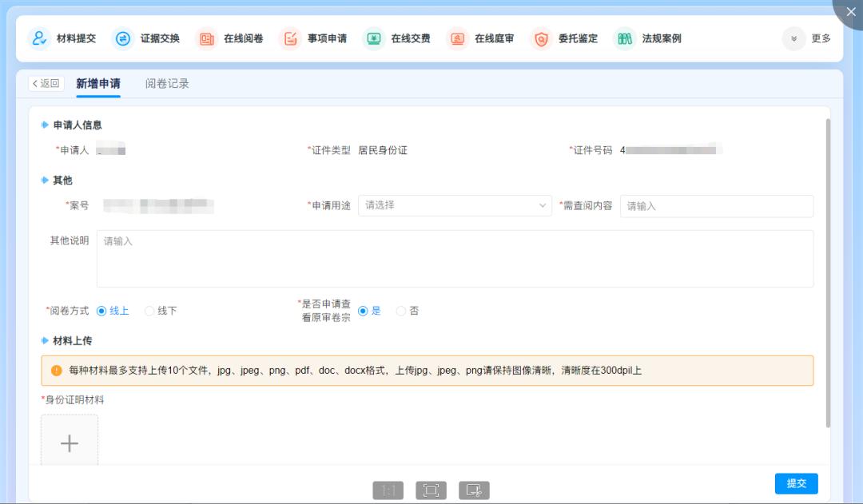863x504 pixels.
Task: Expand the 更多 menu chevron
Action: [793, 38]
